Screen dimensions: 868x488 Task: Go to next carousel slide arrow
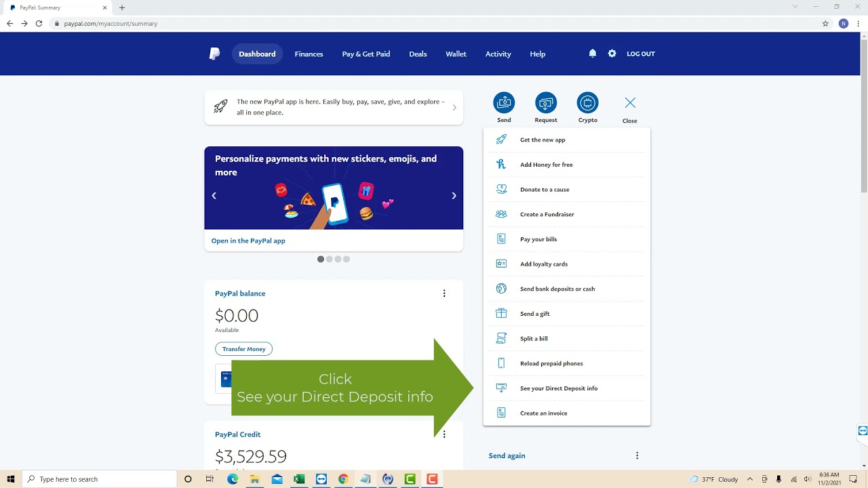pos(454,196)
